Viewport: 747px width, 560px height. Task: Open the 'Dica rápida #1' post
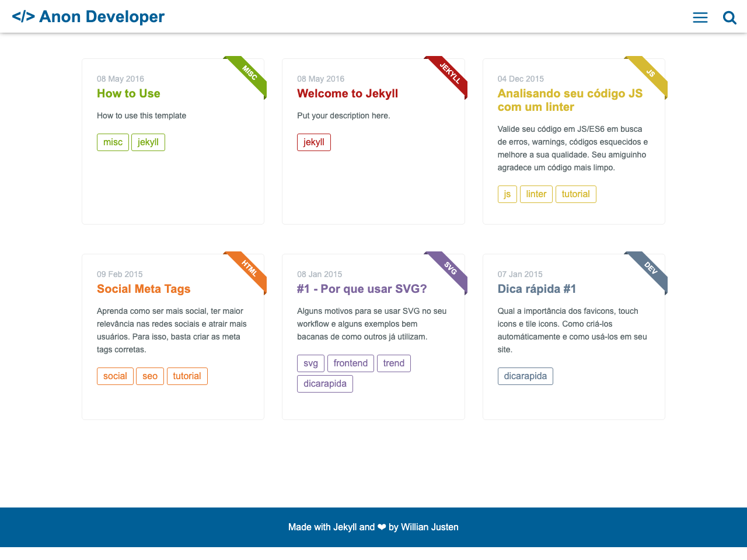[537, 289]
